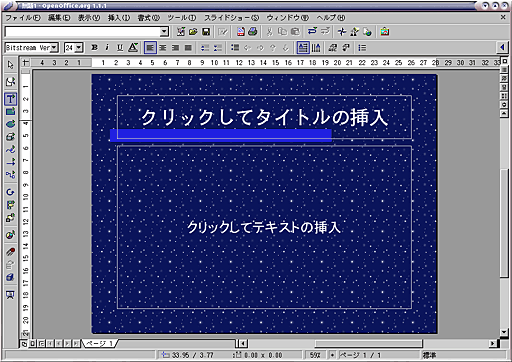Toggle left text alignment
This screenshot has height=362, width=512.
[x=150, y=48]
